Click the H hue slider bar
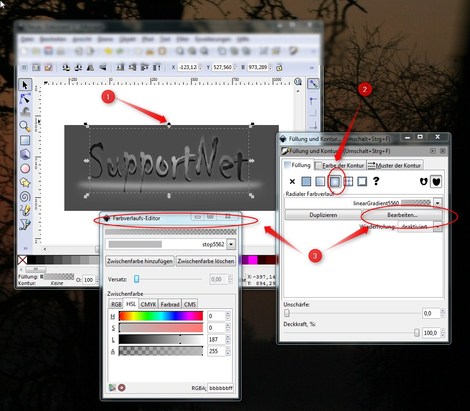The image size is (470, 411). coord(161,316)
